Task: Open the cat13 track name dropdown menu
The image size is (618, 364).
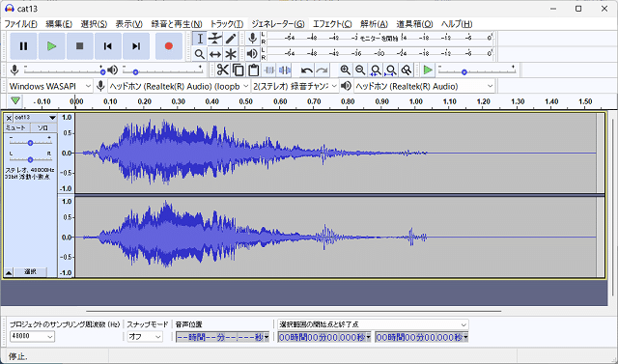Action: (x=36, y=118)
